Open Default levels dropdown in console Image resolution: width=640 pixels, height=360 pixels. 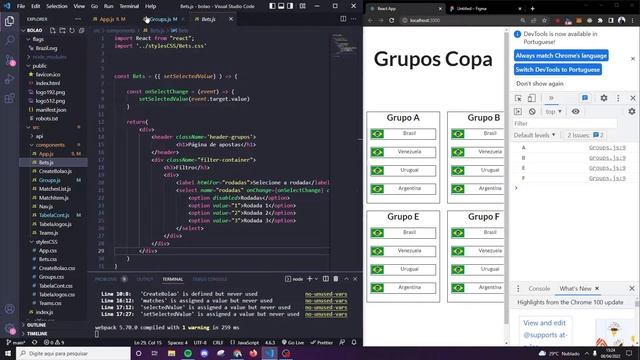click(535, 135)
